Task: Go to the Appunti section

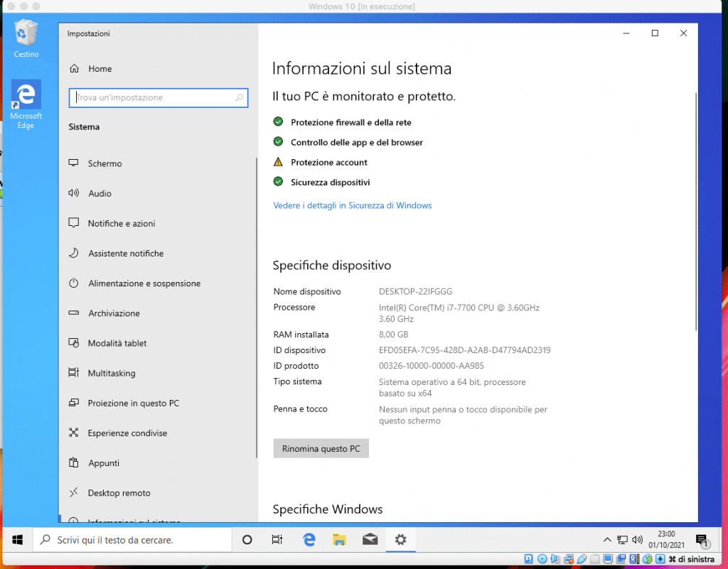Action: click(94, 463)
